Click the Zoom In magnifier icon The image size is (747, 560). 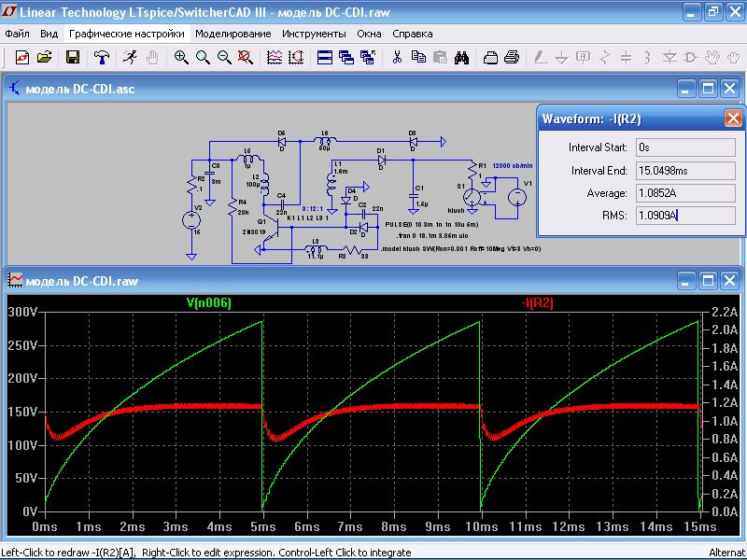181,58
